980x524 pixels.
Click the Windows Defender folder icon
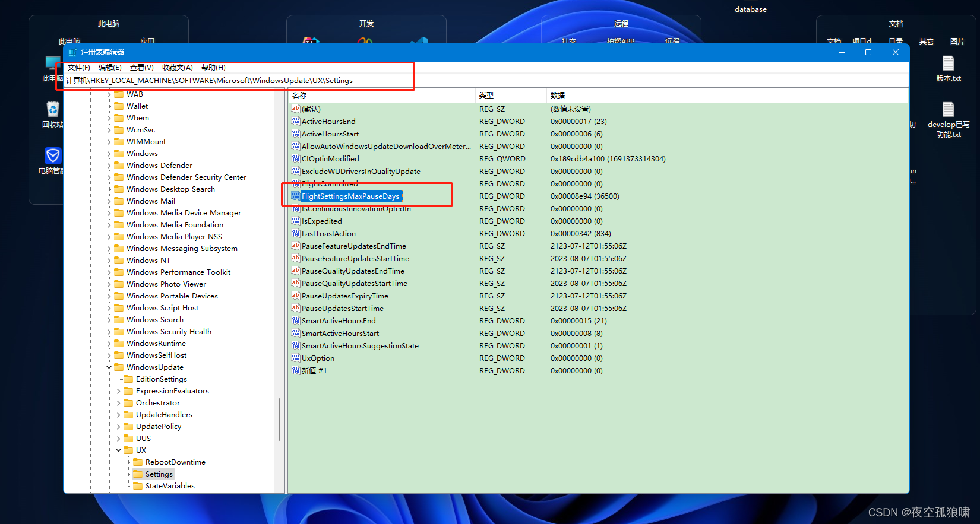click(119, 165)
